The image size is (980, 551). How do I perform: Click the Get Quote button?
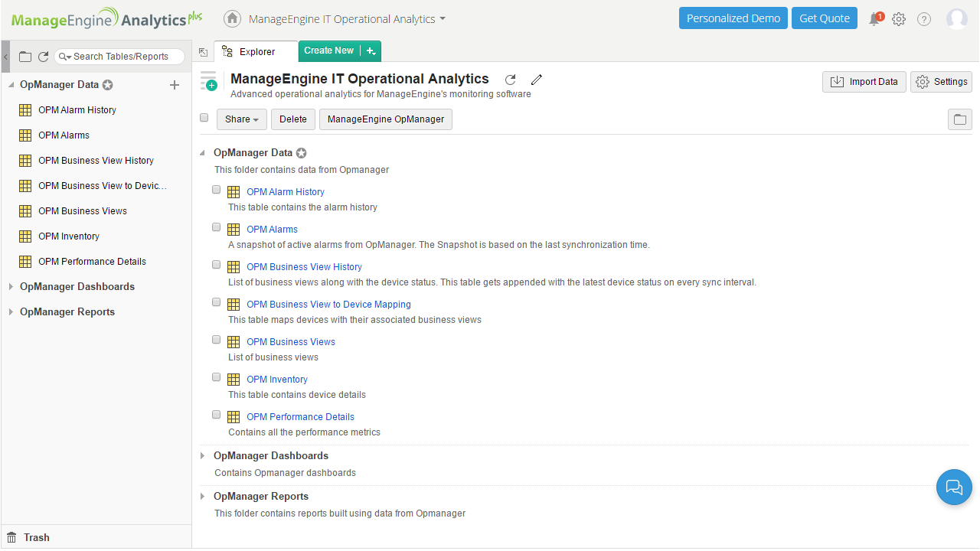[825, 18]
